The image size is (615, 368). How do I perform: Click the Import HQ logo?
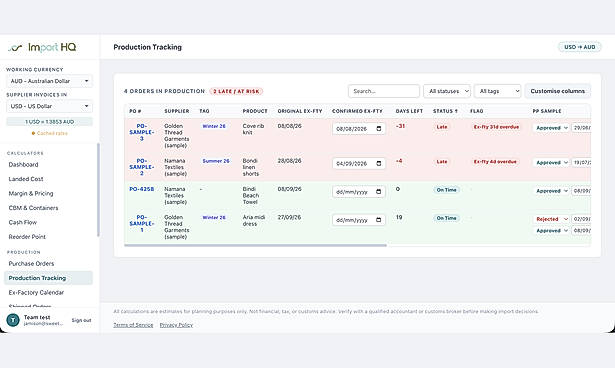coord(42,47)
